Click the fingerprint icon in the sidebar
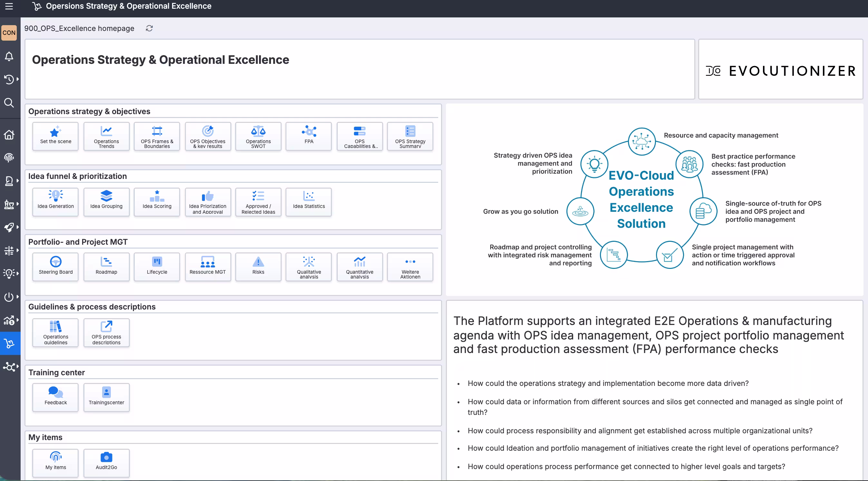This screenshot has width=868, height=481. pos(9,157)
